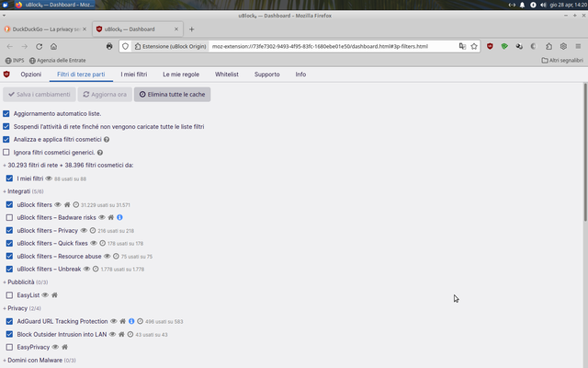The height and width of the screenshot is (368, 588).
Task: Go to the Firefox home page
Action: (53, 46)
